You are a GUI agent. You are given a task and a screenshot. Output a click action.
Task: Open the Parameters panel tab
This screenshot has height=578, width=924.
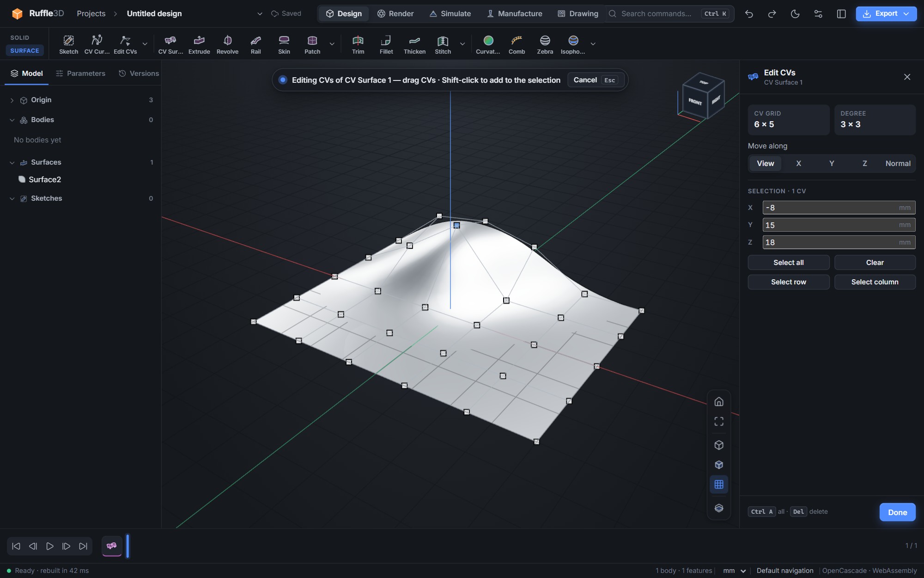tap(80, 74)
